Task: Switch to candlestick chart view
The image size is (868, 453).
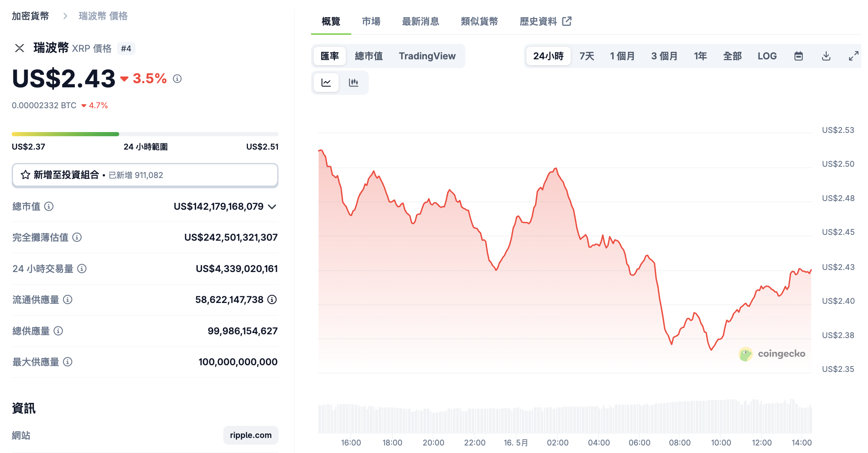Action: (x=354, y=82)
